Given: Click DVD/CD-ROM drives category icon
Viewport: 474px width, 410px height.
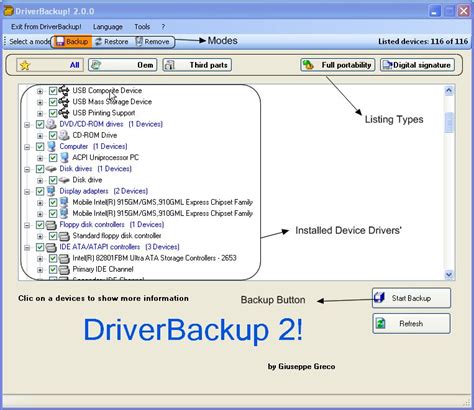Looking at the screenshot, I should [51, 124].
